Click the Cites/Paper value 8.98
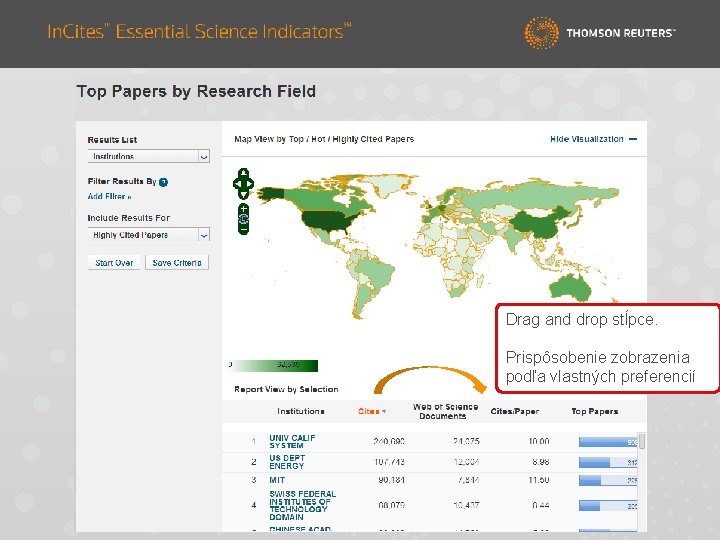 click(x=541, y=462)
